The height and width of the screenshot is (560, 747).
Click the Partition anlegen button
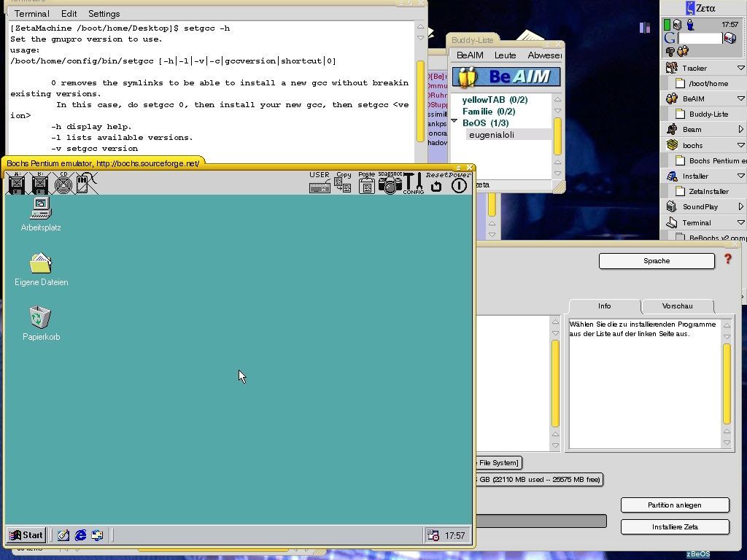click(675, 505)
